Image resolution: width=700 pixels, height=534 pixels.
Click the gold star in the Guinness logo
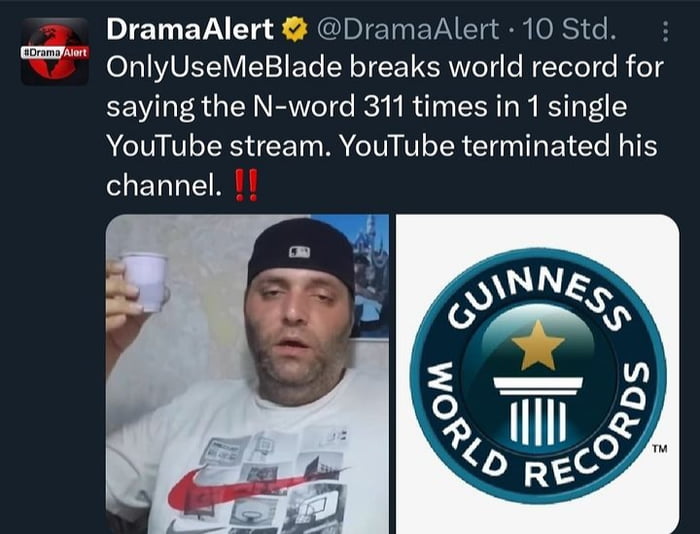tap(538, 345)
